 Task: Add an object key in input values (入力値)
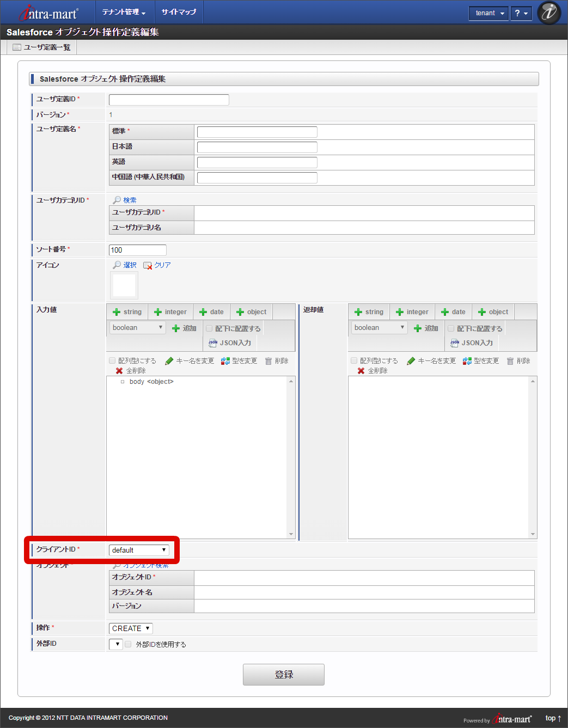(252, 312)
